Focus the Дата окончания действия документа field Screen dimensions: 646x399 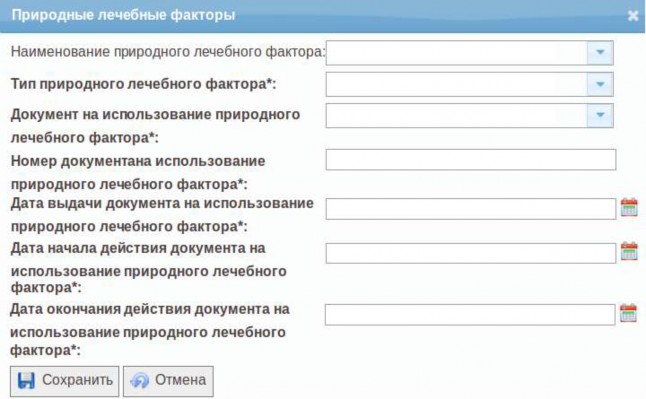[x=470, y=315]
